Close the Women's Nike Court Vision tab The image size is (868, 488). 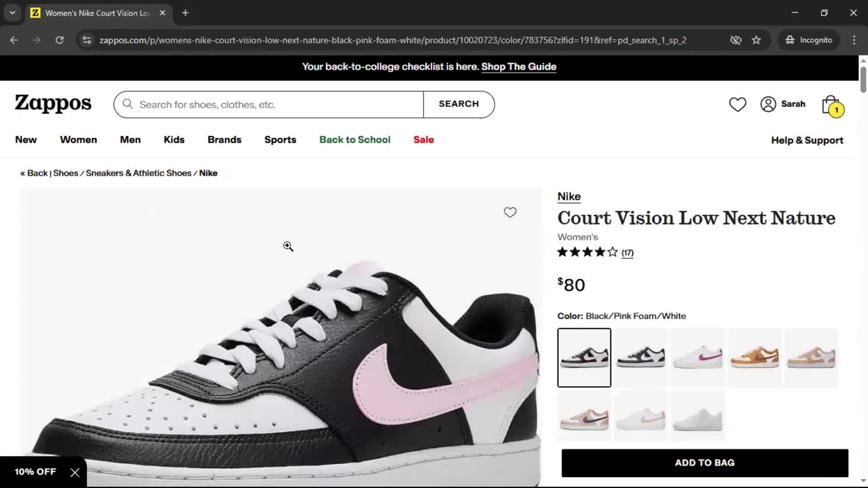(x=163, y=13)
